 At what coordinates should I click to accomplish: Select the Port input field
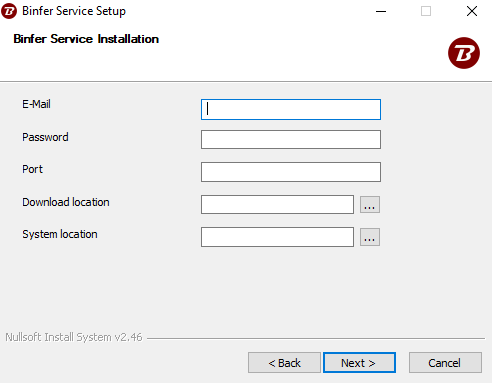[x=291, y=172]
